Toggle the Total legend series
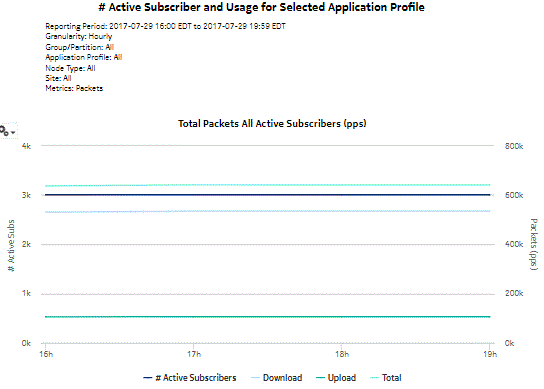 click(x=386, y=378)
